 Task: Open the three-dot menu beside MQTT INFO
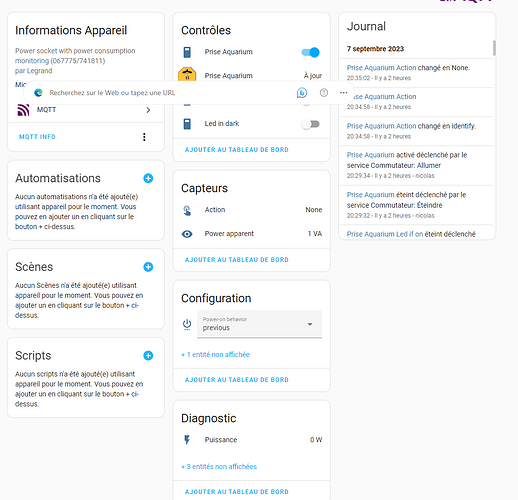(144, 137)
